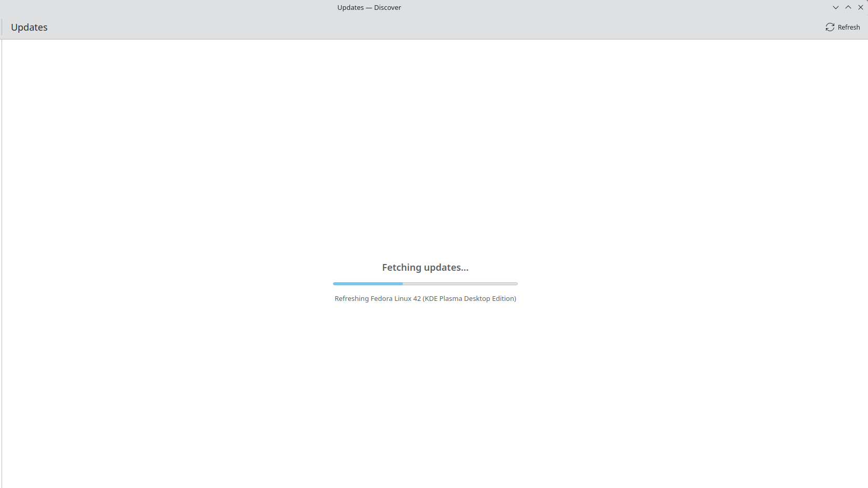868x488 pixels.
Task: Select the Updates page heading
Action: 29,27
